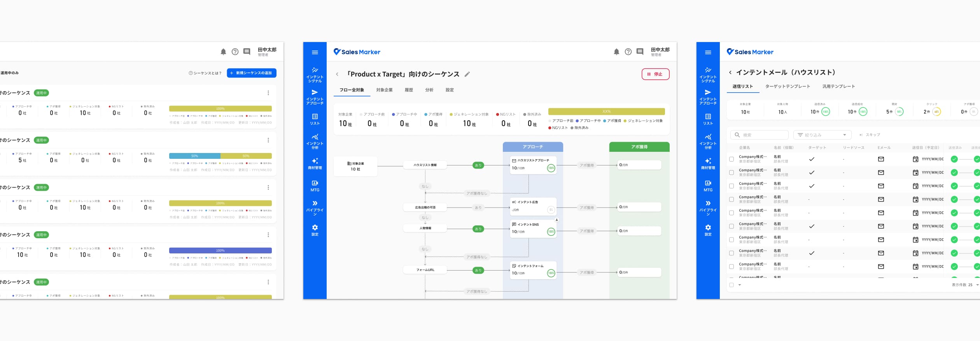This screenshot has width=980, height=341.
Task: Click help question icon in Product x Target window
Action: pos(628,52)
